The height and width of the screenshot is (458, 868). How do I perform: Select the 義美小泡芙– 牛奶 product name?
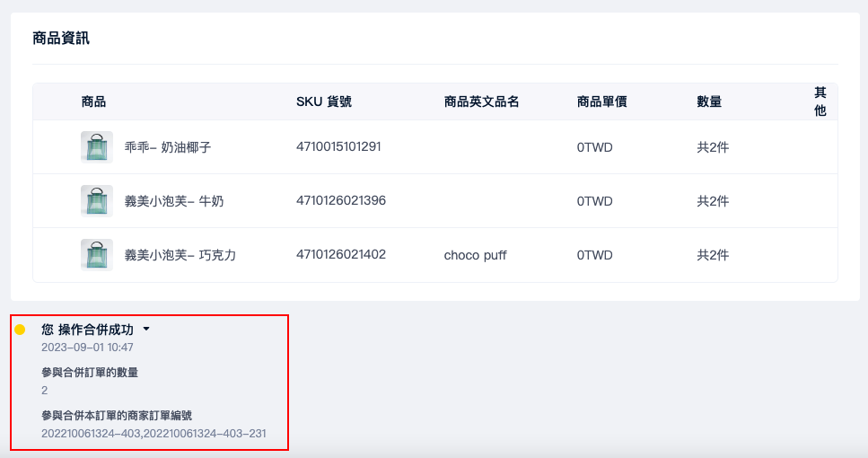pyautogui.click(x=174, y=201)
